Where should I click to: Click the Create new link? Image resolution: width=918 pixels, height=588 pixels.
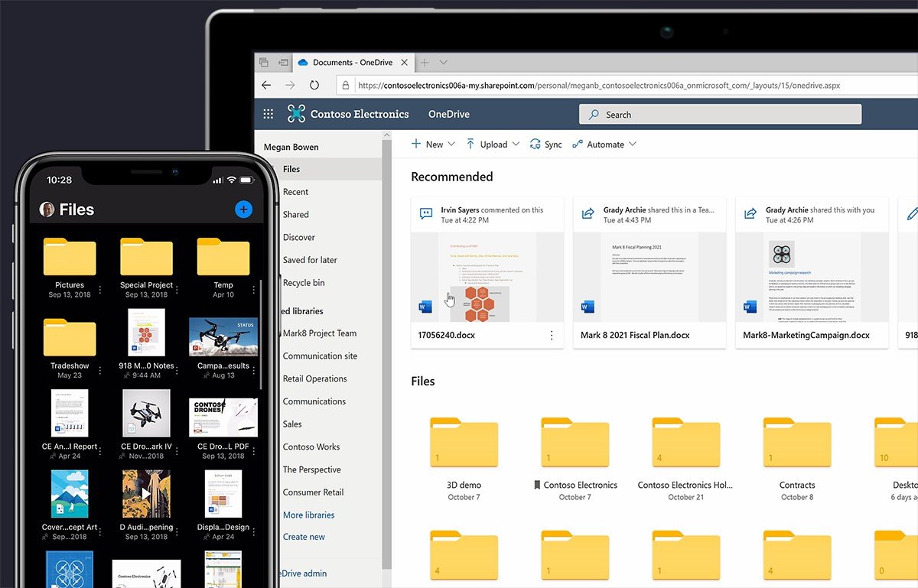click(304, 537)
